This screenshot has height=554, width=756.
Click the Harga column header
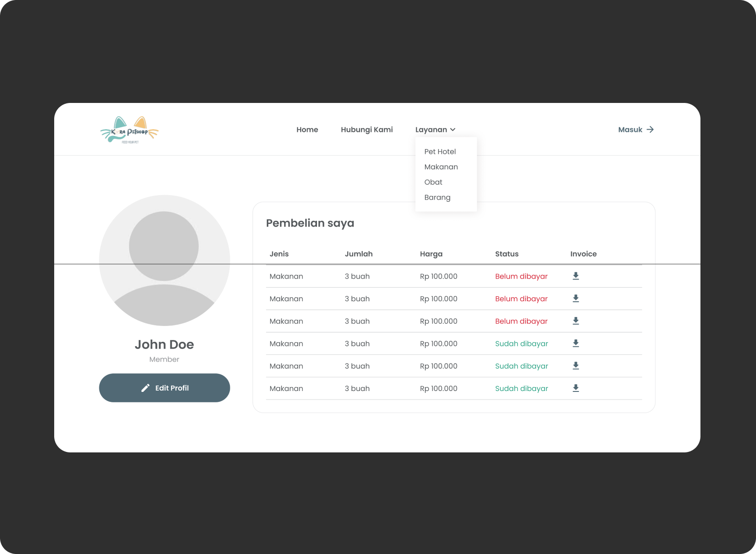point(431,254)
